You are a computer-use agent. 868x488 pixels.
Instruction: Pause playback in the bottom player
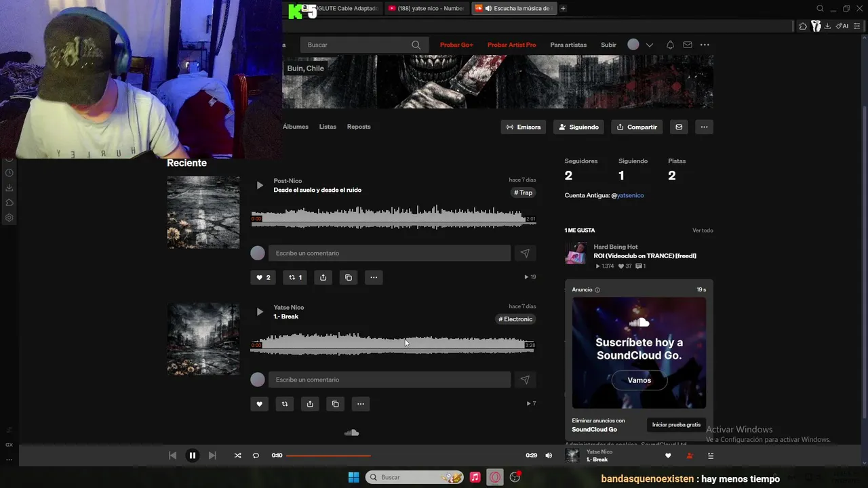click(192, 455)
